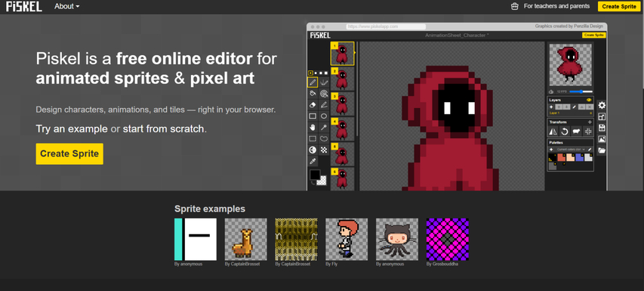644x291 pixels.
Task: Select the Layer 1 row
Action: point(571,113)
